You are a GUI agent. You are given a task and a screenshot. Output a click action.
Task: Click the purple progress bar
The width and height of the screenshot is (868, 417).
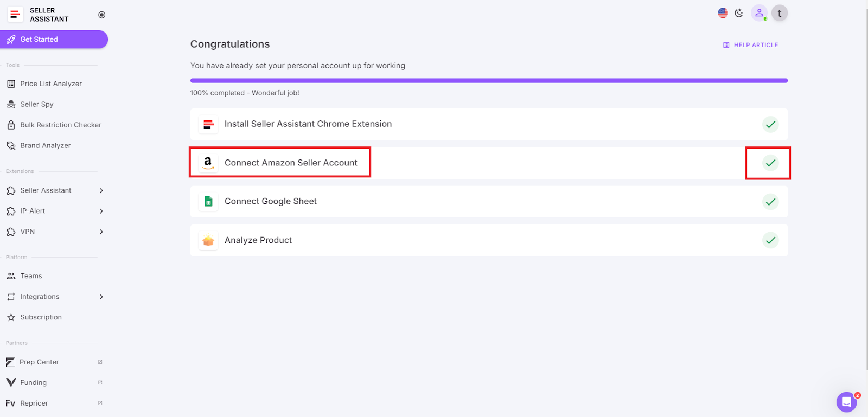488,80
